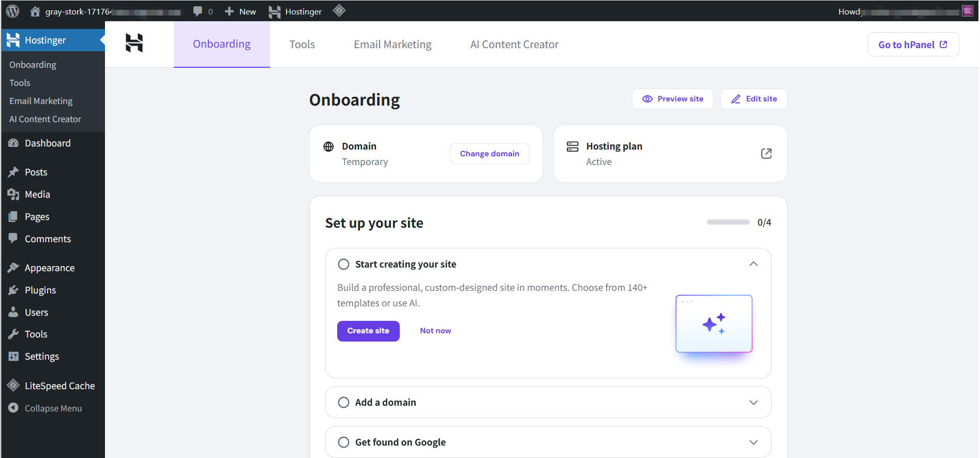
Task: Collapse the "Start creating your site" section
Action: [753, 264]
